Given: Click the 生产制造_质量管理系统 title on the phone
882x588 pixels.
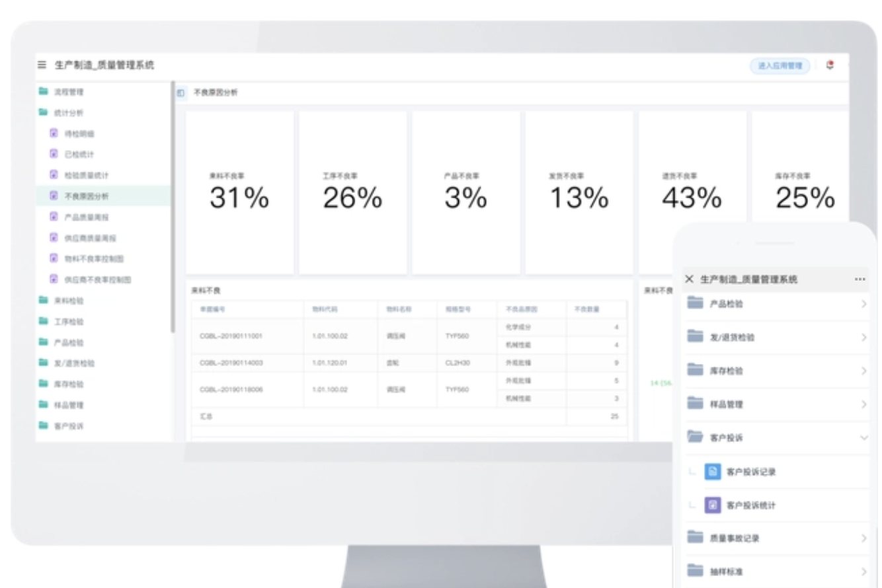Looking at the screenshot, I should pos(749,279).
